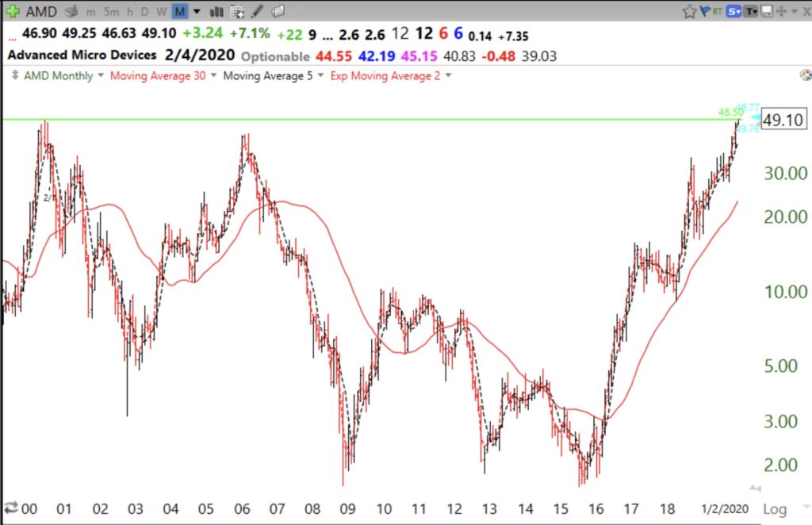This screenshot has height=525, width=812.
Task: Click the red 44.55 value
Action: click(x=334, y=56)
